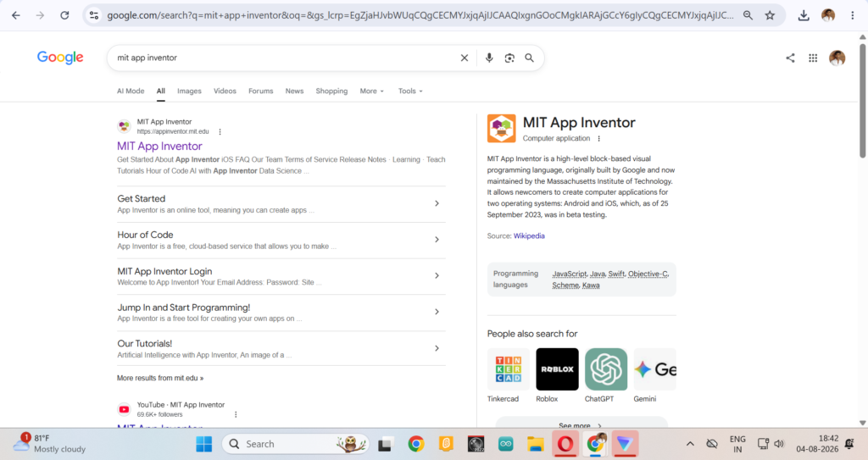
Task: Click the Java programming language link
Action: pyautogui.click(x=598, y=274)
